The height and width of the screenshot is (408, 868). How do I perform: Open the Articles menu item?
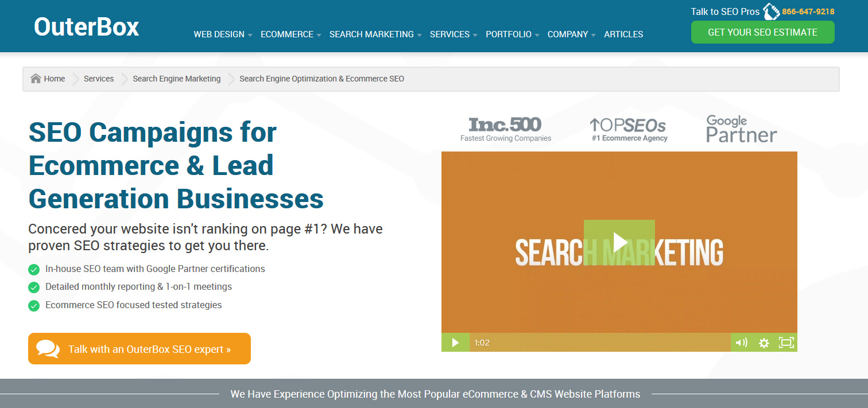click(x=623, y=34)
